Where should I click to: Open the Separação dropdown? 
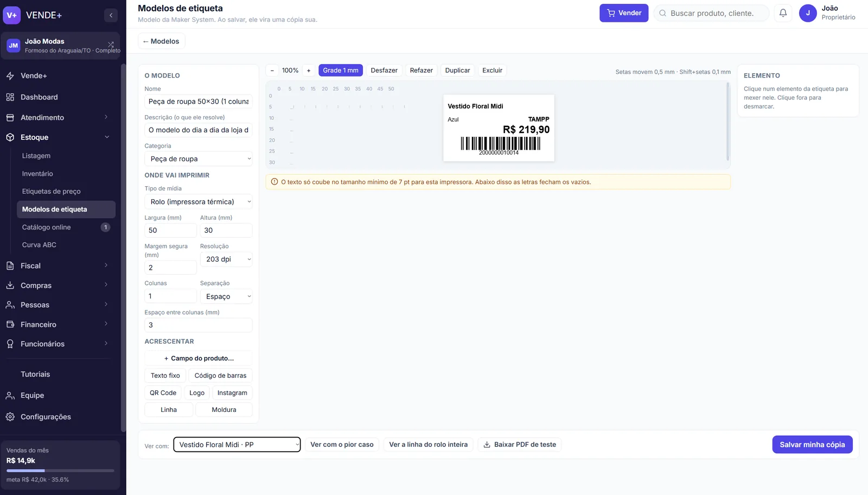click(x=226, y=296)
